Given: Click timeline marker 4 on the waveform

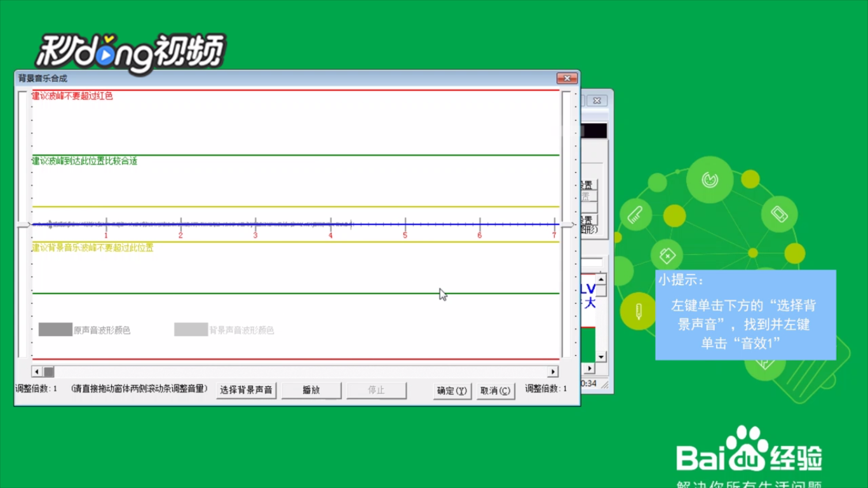Looking at the screenshot, I should (x=330, y=235).
